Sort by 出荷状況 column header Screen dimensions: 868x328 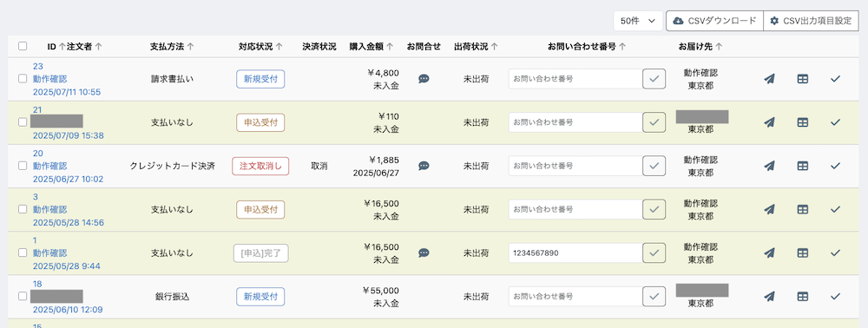(476, 47)
